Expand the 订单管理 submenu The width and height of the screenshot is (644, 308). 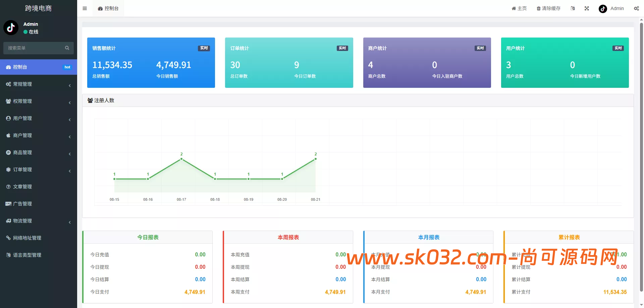pos(39,170)
